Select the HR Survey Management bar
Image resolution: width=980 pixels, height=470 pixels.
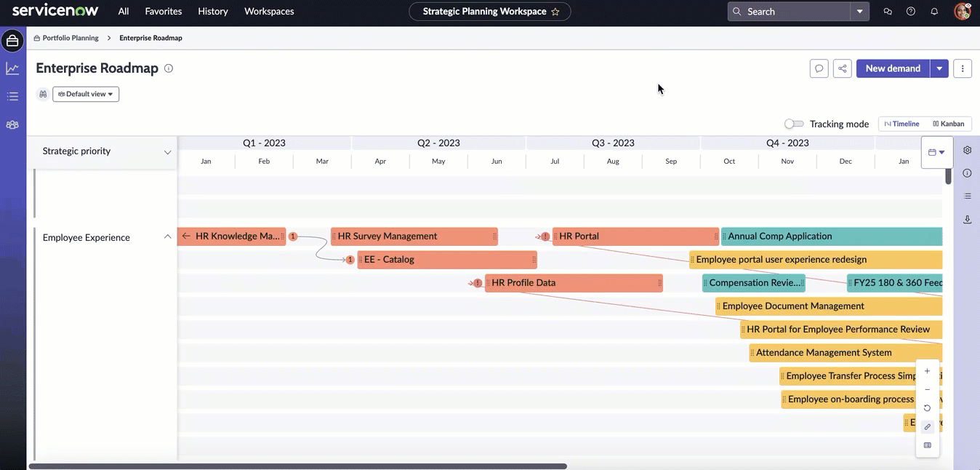pyautogui.click(x=414, y=236)
